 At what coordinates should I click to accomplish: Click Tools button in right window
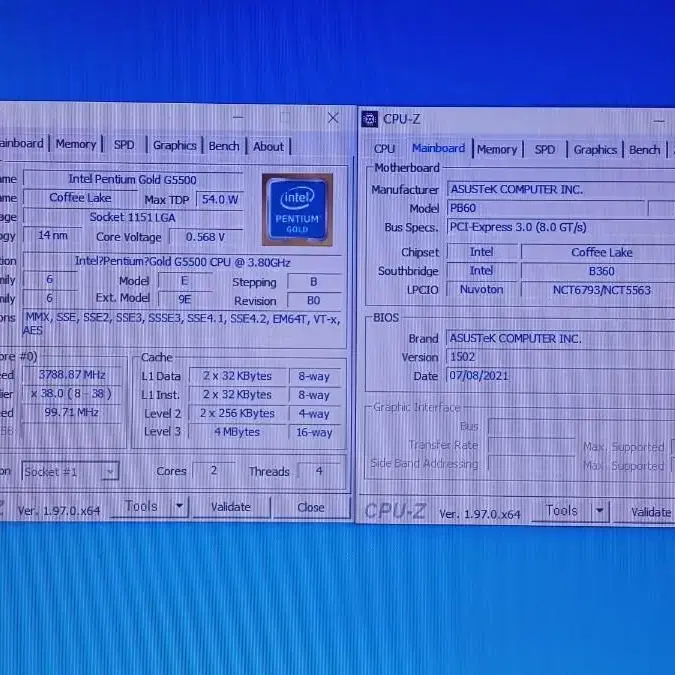point(561,511)
